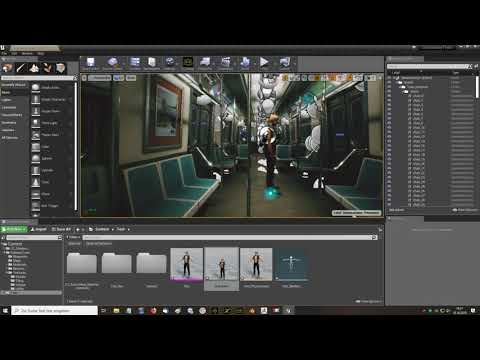Click the Import button in Content Browser
The width and height of the screenshot is (480, 360).
(39, 229)
